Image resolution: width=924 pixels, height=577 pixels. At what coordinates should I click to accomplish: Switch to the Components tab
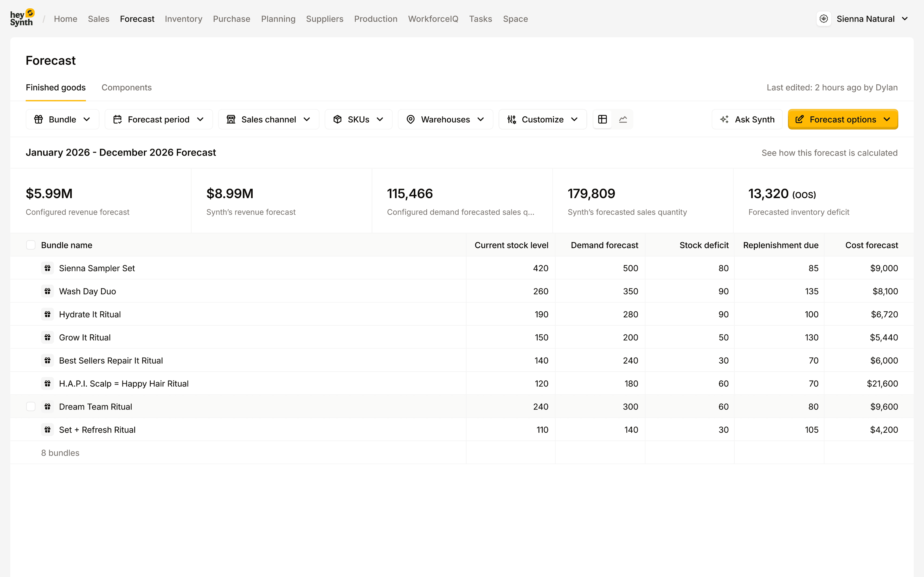(126, 87)
